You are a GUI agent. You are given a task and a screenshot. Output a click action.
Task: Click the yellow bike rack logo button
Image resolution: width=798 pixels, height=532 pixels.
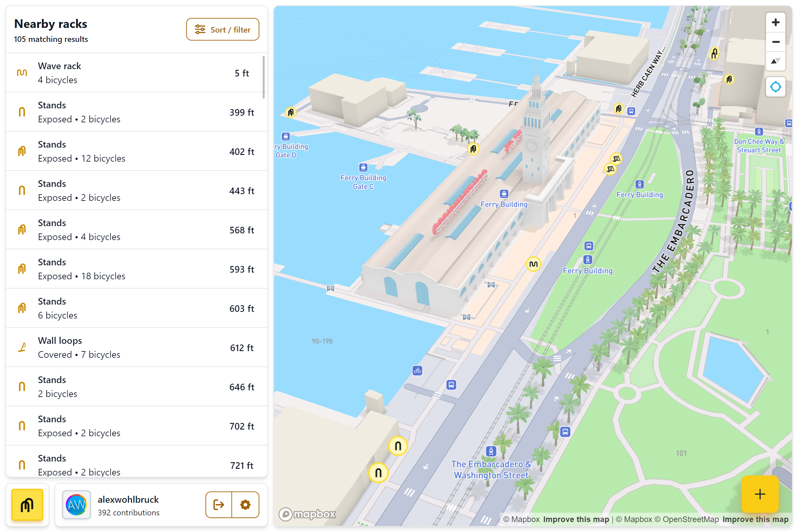coord(27,504)
